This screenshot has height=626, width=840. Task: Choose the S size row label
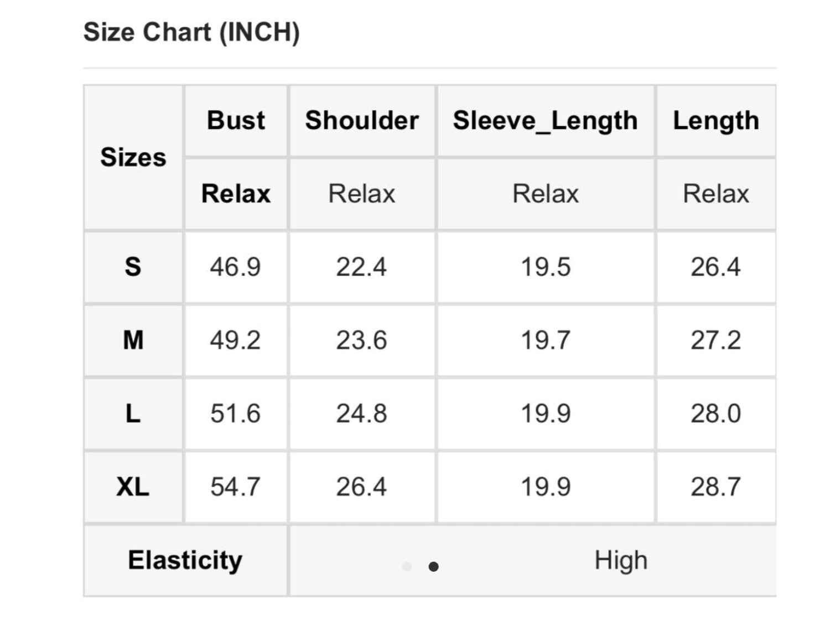(133, 267)
